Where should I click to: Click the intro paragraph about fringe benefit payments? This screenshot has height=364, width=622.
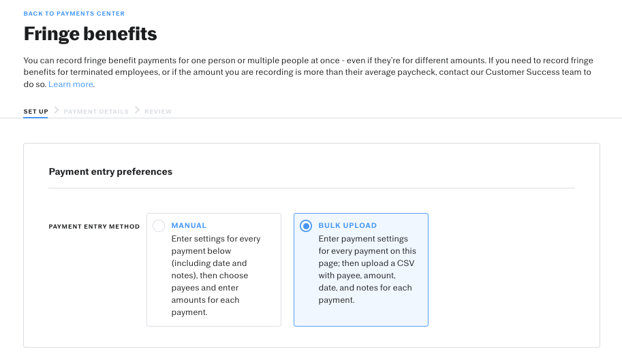click(x=308, y=72)
